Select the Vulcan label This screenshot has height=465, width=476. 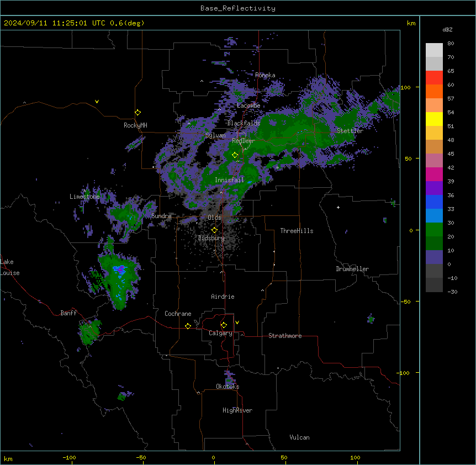pos(300,437)
